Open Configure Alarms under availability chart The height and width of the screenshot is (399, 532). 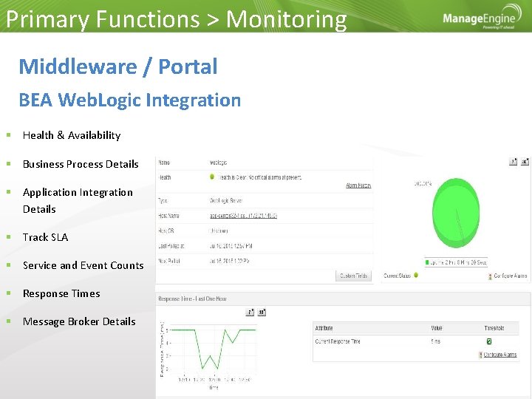tap(511, 276)
